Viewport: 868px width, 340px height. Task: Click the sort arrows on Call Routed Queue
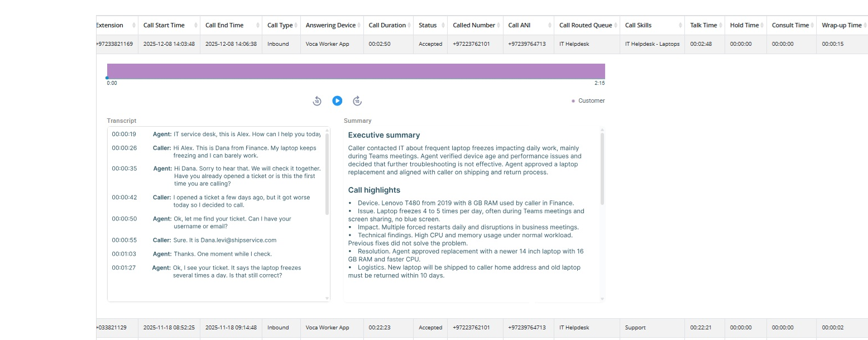pyautogui.click(x=615, y=26)
